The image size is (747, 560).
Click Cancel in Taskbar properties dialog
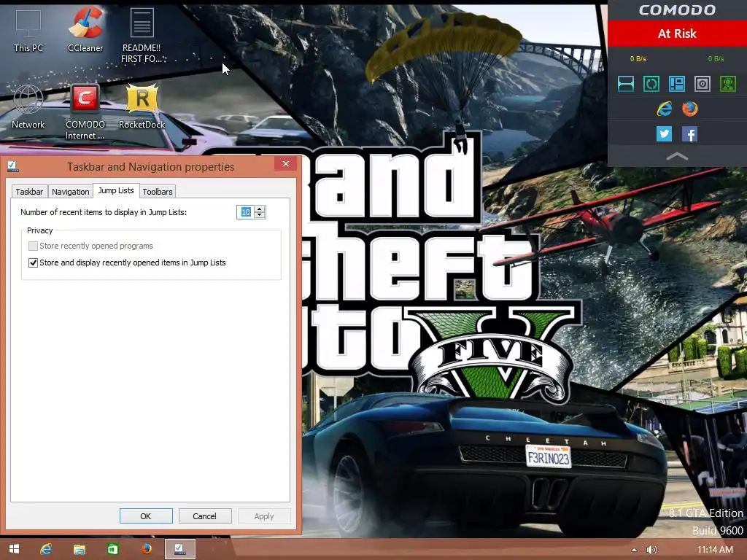pyautogui.click(x=205, y=516)
